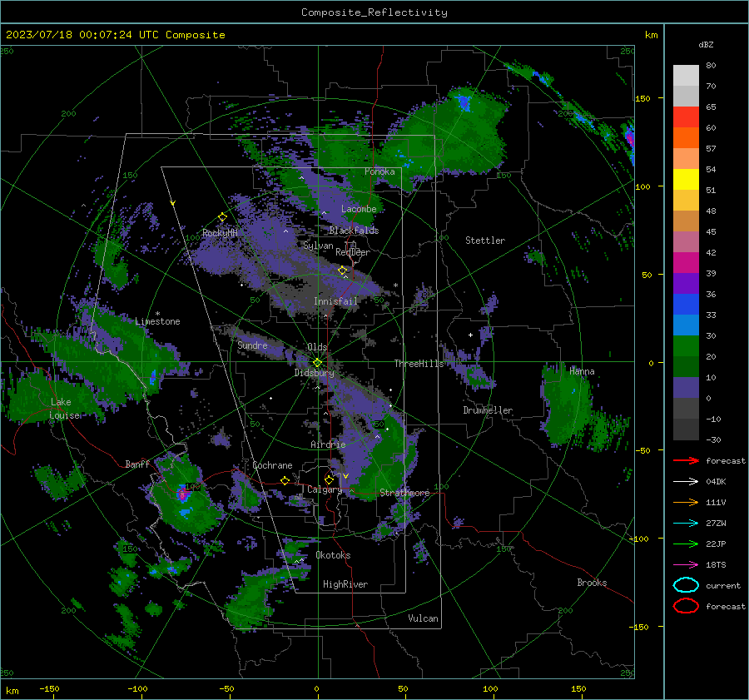Click the yellow diamond marker below RedDeer

click(342, 271)
